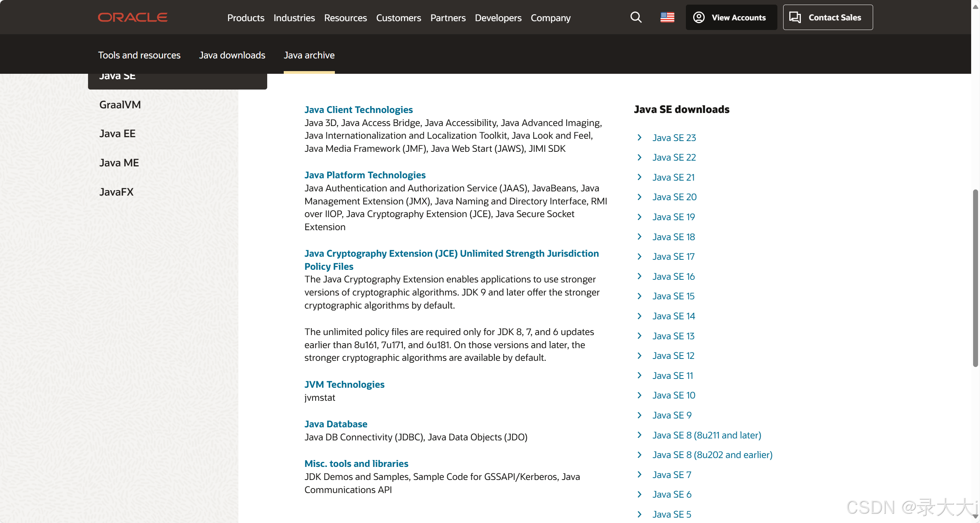Click the chevron beside Java SE 23
This screenshot has width=980, height=523.
pos(639,138)
